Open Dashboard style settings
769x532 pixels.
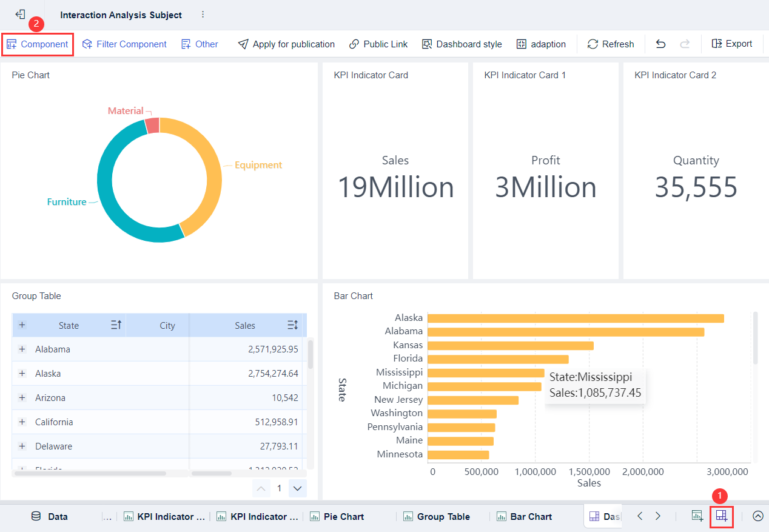[462, 44]
